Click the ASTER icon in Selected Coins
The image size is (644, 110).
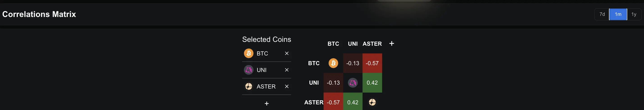pos(249,87)
